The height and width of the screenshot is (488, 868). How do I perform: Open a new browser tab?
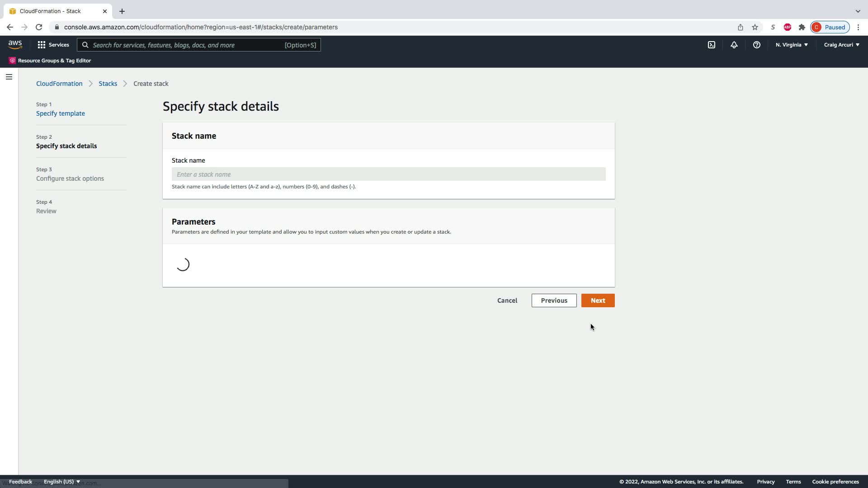click(122, 11)
